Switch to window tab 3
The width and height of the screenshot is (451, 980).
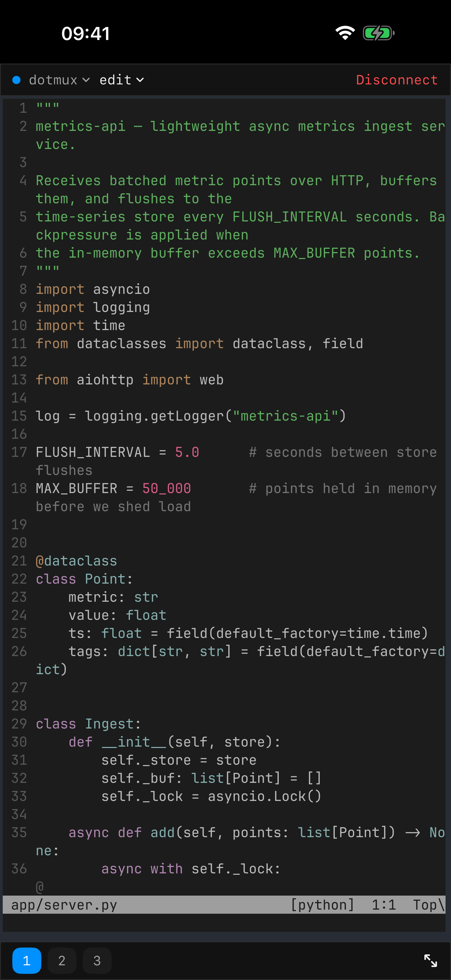(97, 961)
